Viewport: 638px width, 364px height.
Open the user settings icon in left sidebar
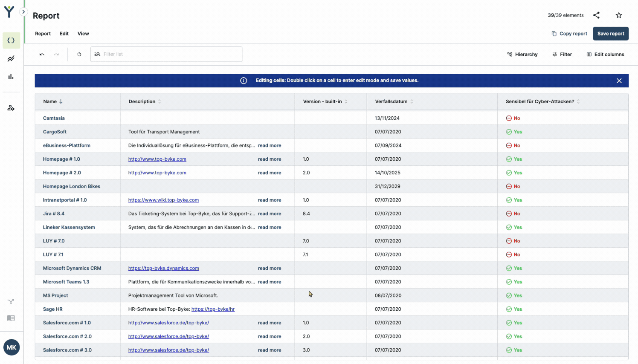coord(11,108)
